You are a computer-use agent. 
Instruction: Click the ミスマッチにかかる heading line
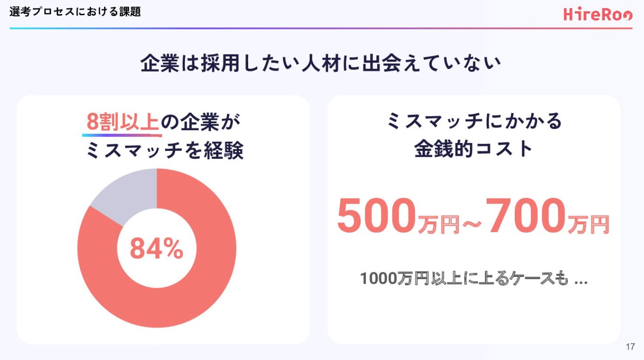(474, 121)
